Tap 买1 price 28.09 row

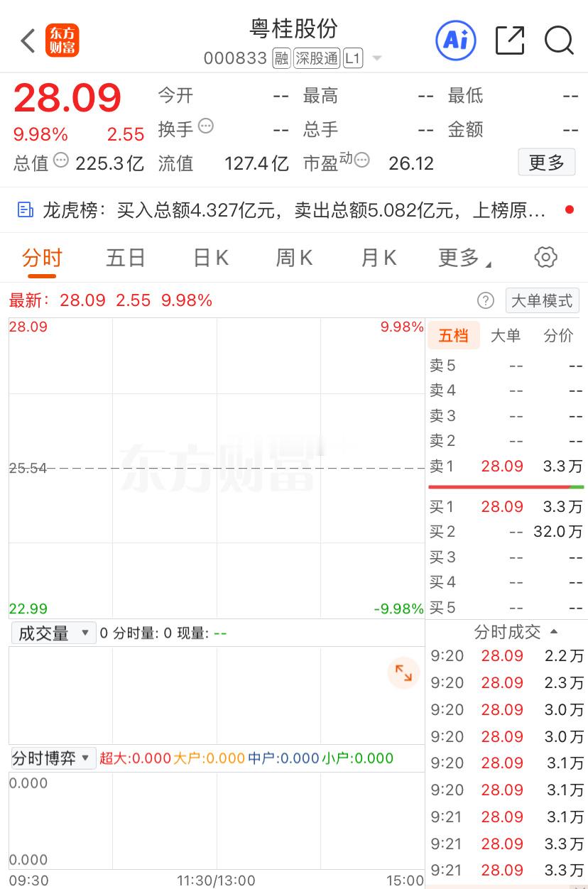(506, 506)
